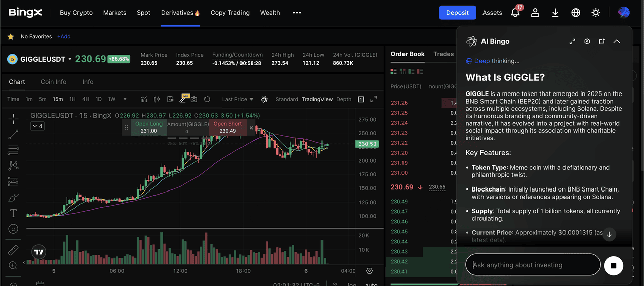Viewport: 644px width, 286px height.
Task: Click the blue Deposit button
Action: coord(457,13)
